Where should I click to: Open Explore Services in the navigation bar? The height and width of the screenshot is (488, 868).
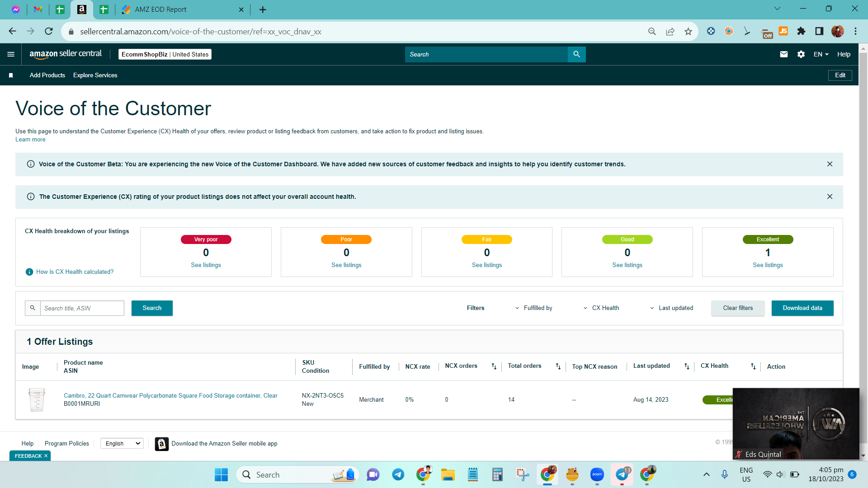click(95, 75)
